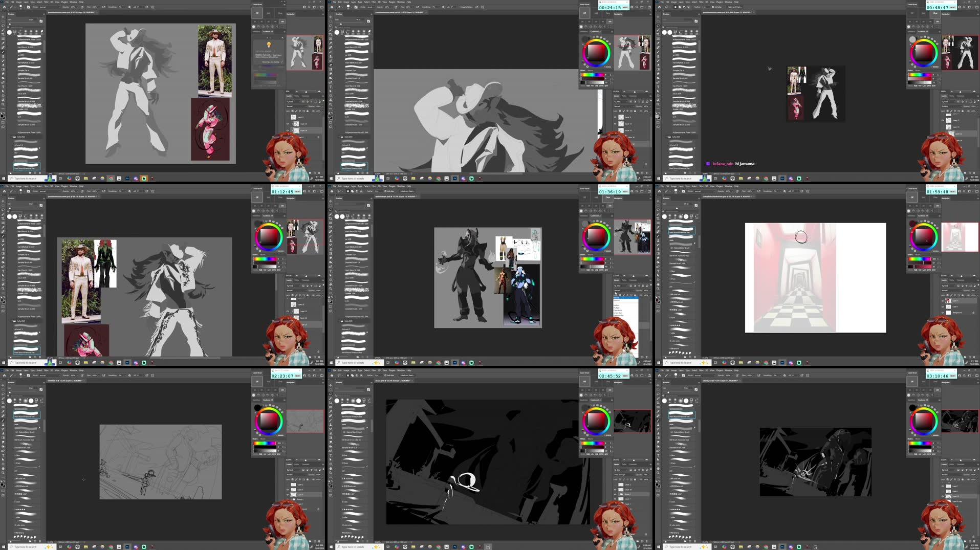
Task: Close the lightbulb tip popup in untimed first frame
Action: (x=282, y=37)
